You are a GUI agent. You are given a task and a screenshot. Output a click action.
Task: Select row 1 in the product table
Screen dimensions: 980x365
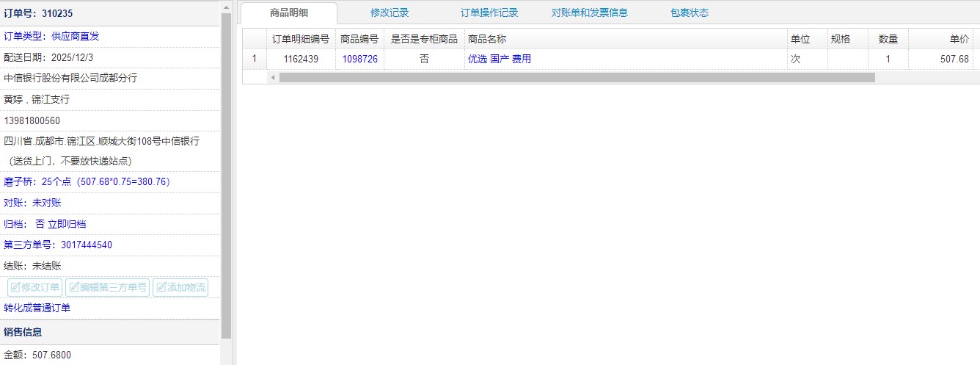[255, 59]
